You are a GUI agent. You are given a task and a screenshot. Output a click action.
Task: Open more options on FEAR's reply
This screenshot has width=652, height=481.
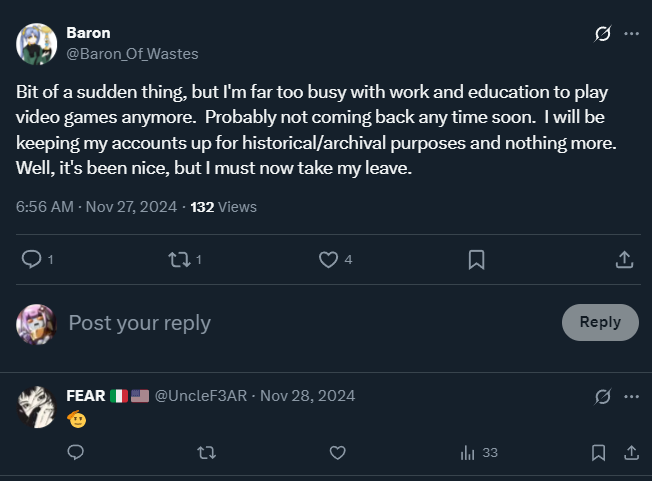point(631,396)
